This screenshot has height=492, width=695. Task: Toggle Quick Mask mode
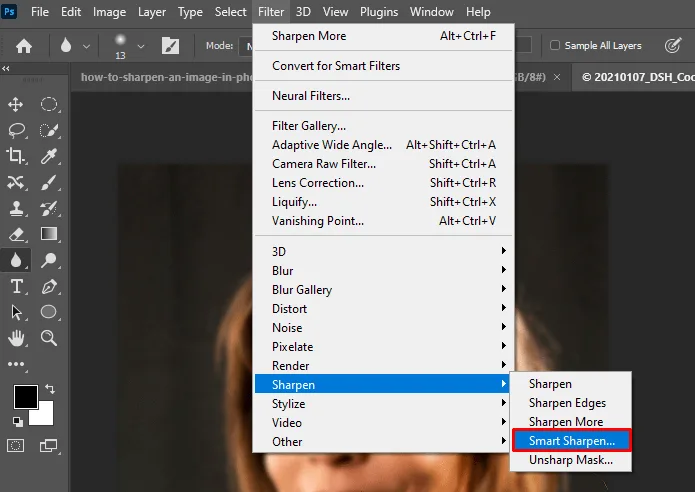pyautogui.click(x=16, y=445)
